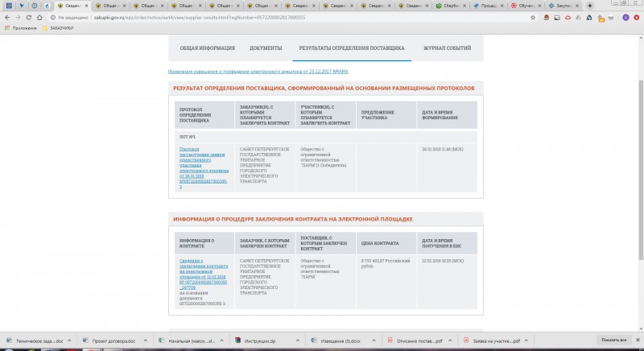Switch to the second pinned blue-arrow tab
The width and height of the screenshot is (644, 351).
tap(22, 6)
